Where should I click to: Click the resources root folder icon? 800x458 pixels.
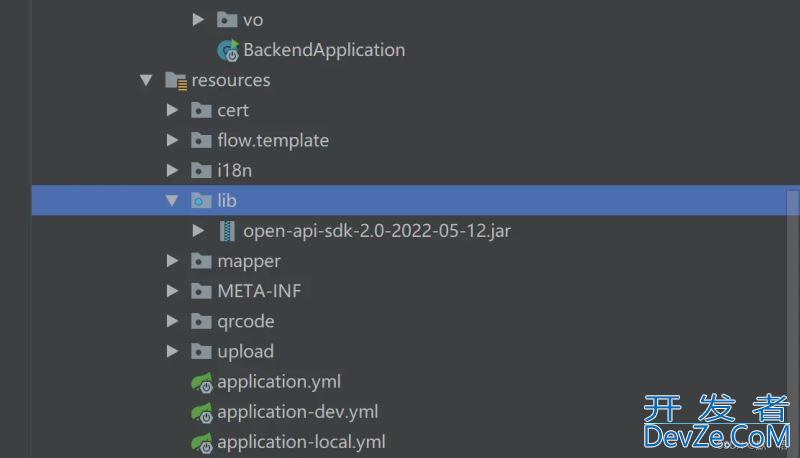[x=176, y=81]
